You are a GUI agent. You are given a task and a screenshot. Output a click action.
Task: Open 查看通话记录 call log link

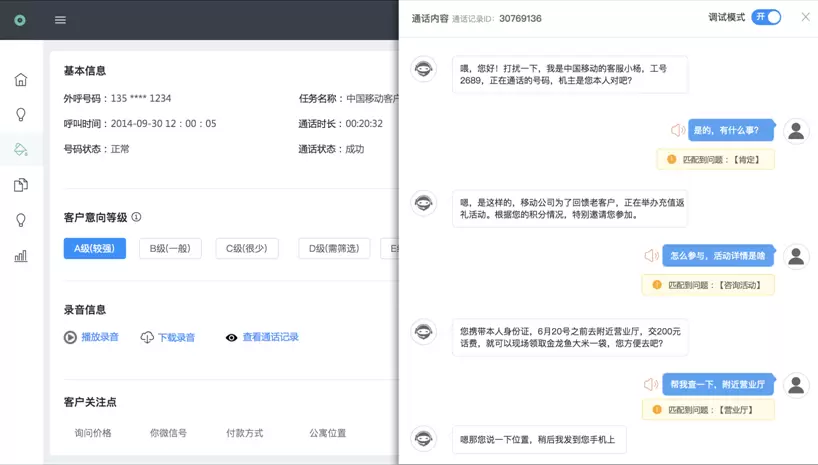[x=262, y=337]
